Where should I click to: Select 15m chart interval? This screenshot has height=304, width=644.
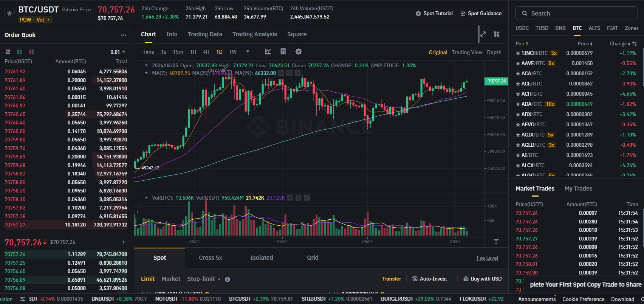coord(178,52)
